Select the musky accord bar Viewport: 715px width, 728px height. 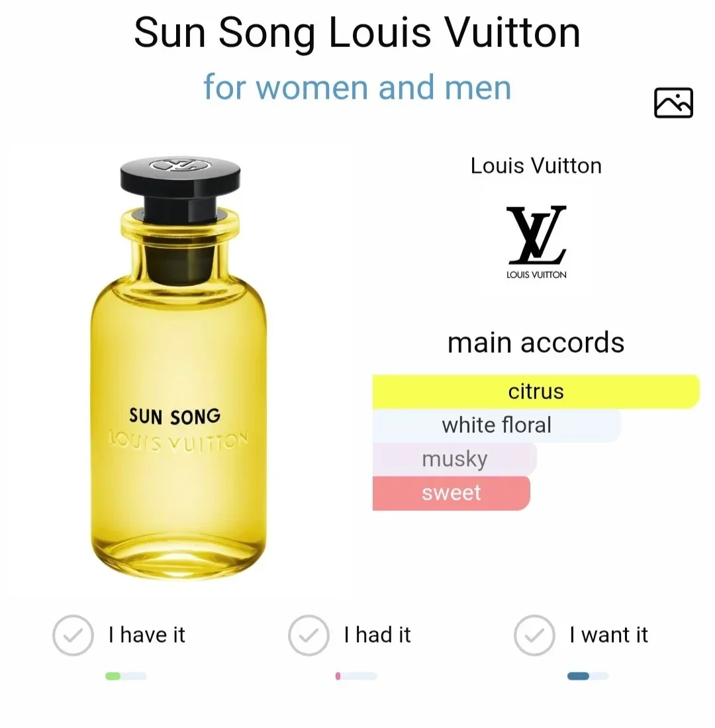454,459
